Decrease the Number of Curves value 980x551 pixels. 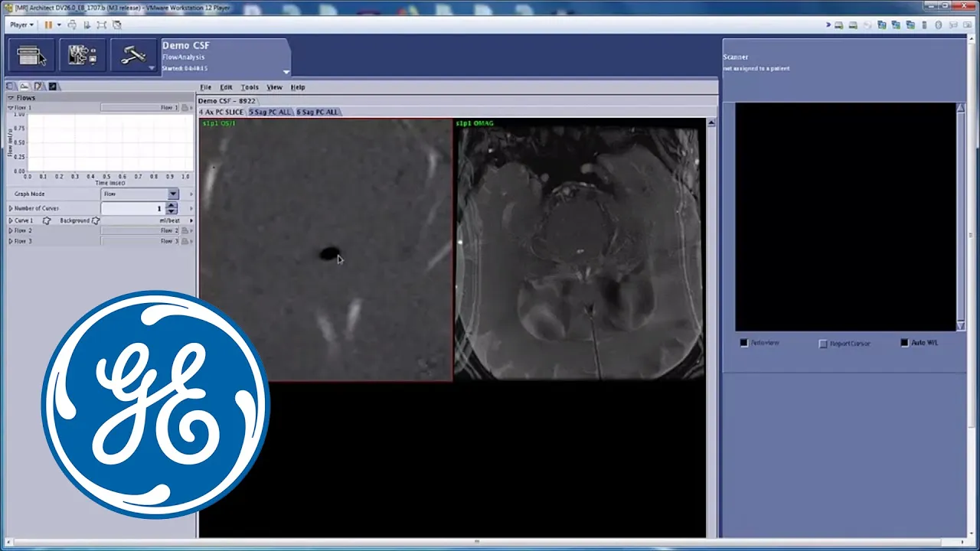pyautogui.click(x=171, y=211)
